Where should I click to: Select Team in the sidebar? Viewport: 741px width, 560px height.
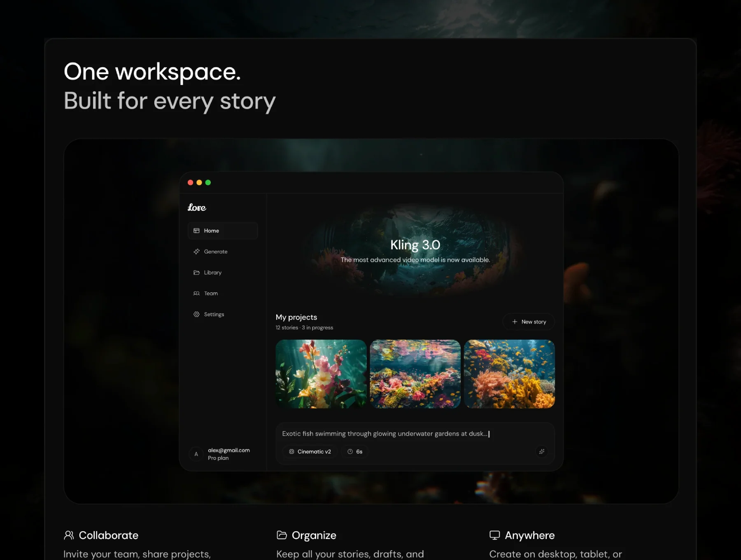pyautogui.click(x=223, y=294)
